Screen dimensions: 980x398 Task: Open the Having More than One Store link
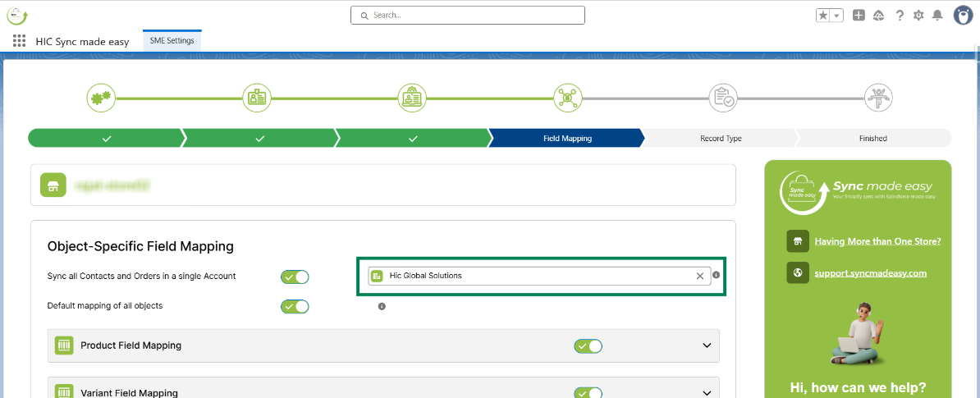pyautogui.click(x=877, y=241)
